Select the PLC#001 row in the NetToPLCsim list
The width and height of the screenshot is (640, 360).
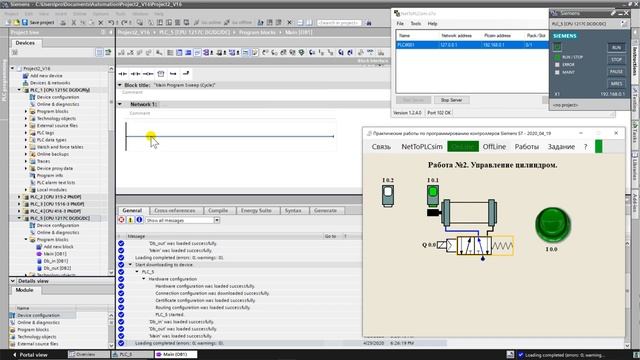pyautogui.click(x=472, y=44)
